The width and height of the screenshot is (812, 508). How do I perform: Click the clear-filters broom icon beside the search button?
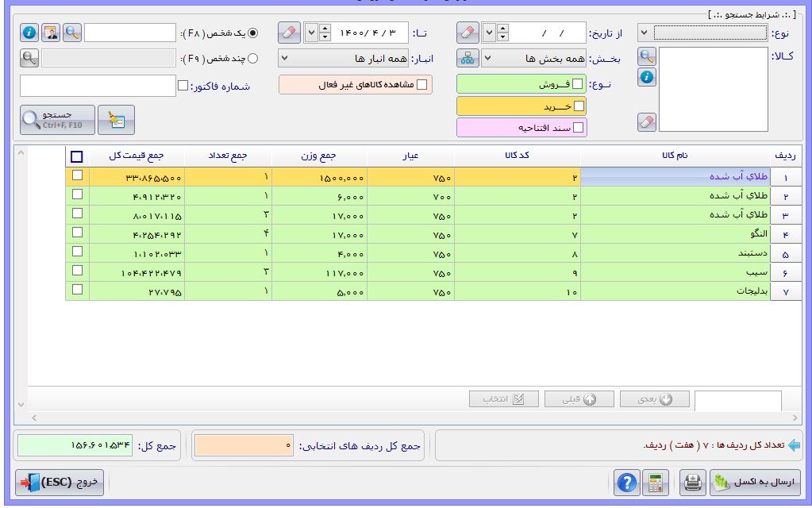[x=115, y=120]
